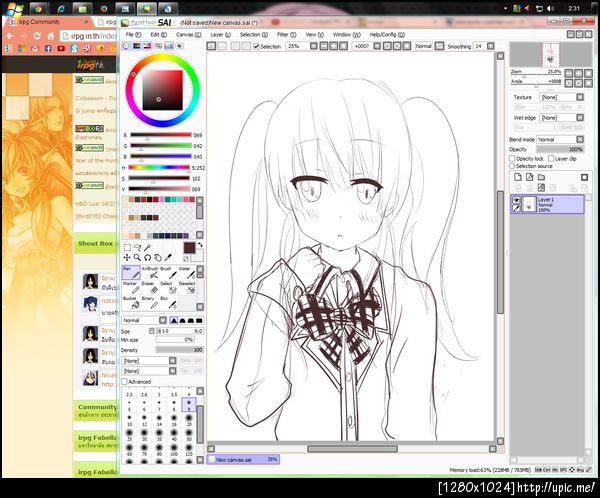
Task: Pick the magic wand tool
Action: coord(147,248)
